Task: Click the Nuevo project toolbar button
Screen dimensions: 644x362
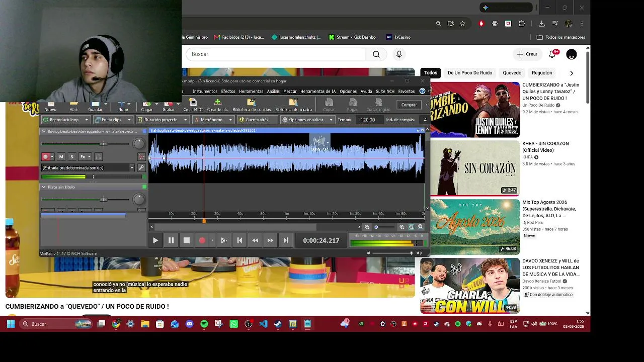Action: coord(50,107)
